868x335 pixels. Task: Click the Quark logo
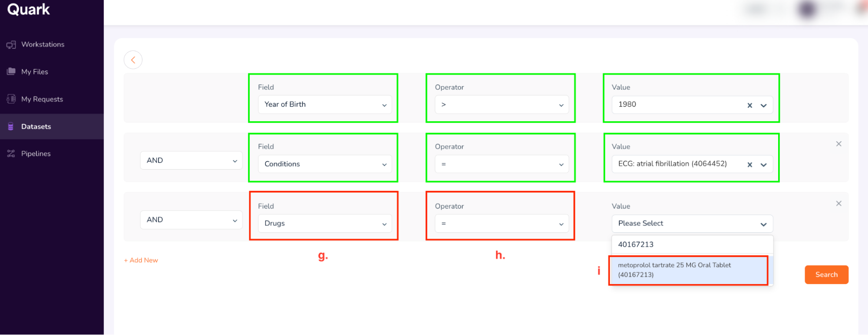pyautogui.click(x=29, y=10)
